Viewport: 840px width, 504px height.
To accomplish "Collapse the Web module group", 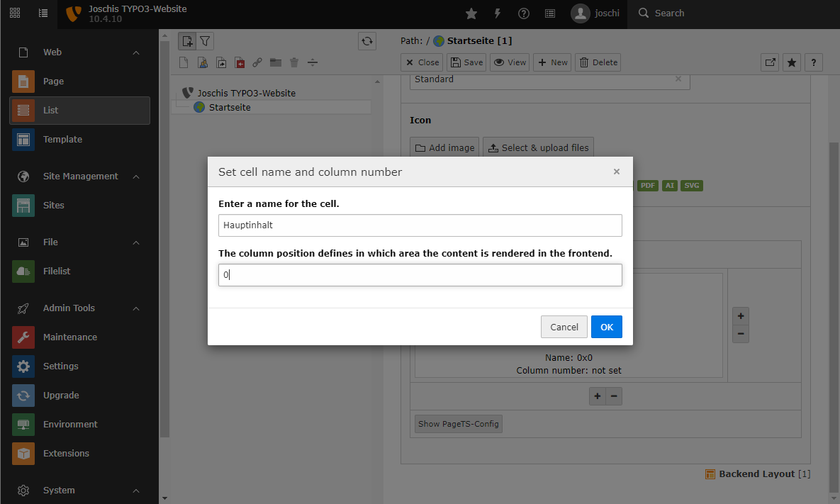I will click(x=136, y=52).
